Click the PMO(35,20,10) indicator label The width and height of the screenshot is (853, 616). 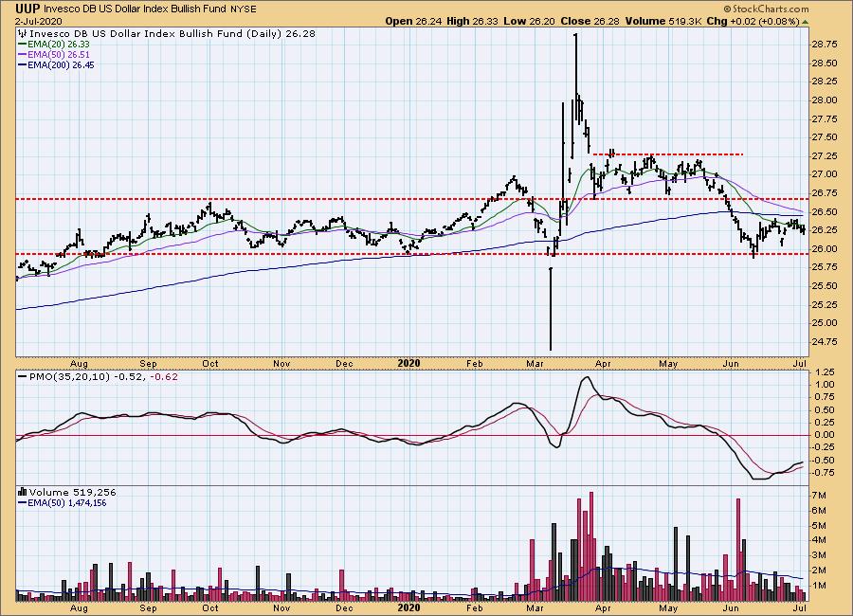(x=69, y=376)
